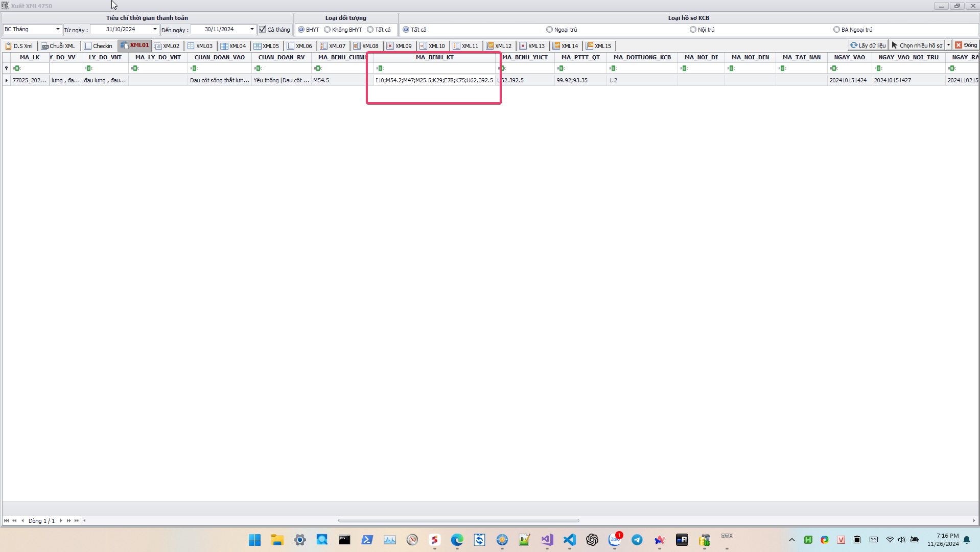The height and width of the screenshot is (552, 980).
Task: Open the Từ ngày date dropdown
Action: click(155, 30)
